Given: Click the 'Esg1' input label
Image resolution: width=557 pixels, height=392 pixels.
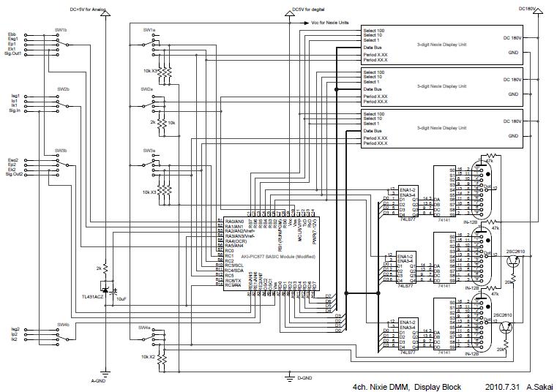Looking at the screenshot, I should tap(13, 39).
